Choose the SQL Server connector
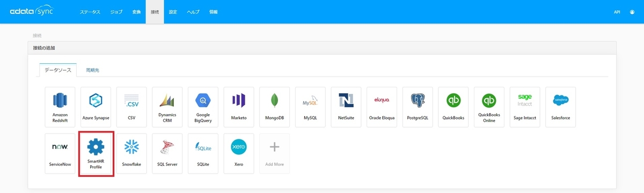Image resolution: width=644 pixels, height=193 pixels. click(x=167, y=153)
